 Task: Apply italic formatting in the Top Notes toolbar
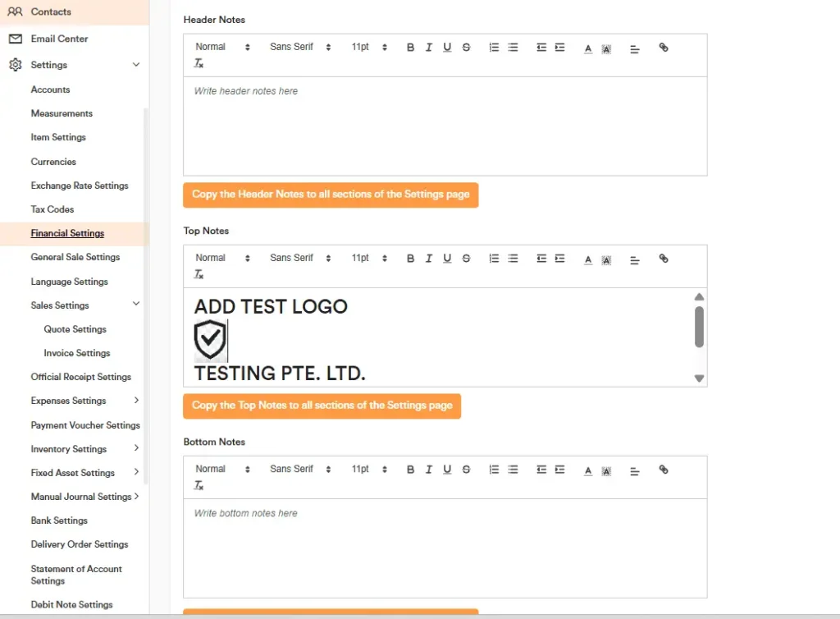tap(428, 258)
